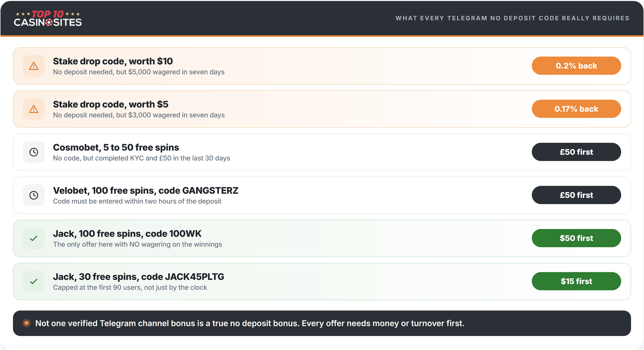
Task: Click clock icon beside Cosmobet free spins
Action: pos(34,152)
